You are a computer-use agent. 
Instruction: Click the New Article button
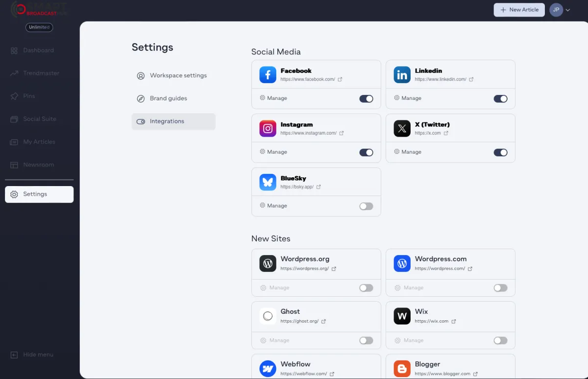[x=519, y=10]
